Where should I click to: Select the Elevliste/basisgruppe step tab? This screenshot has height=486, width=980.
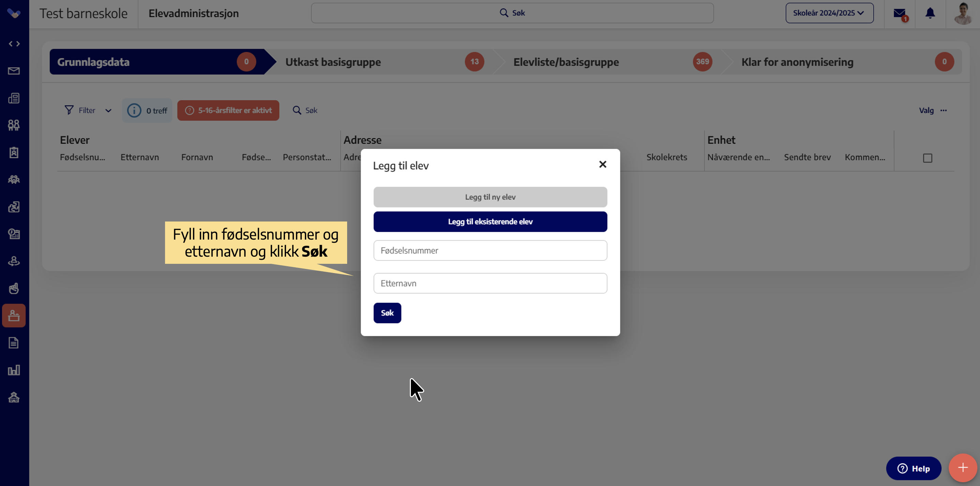[612, 62]
